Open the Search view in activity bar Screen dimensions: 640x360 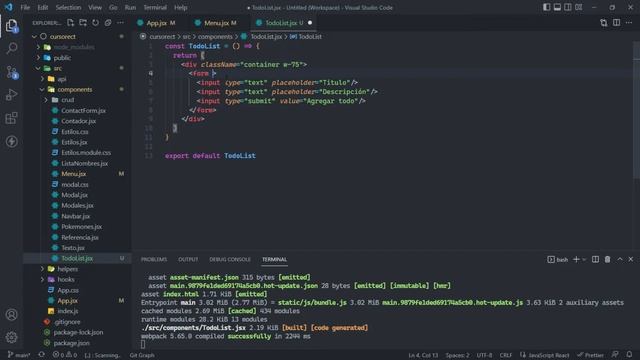pyautogui.click(x=11, y=49)
